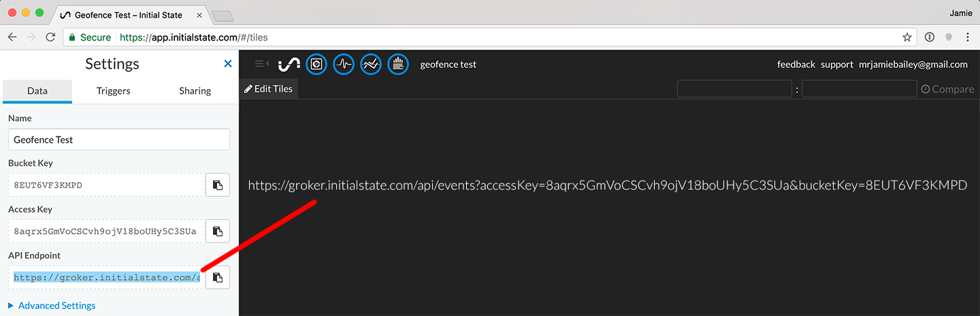Select the Data tab
Screen dimensions: 980x316
click(37, 91)
